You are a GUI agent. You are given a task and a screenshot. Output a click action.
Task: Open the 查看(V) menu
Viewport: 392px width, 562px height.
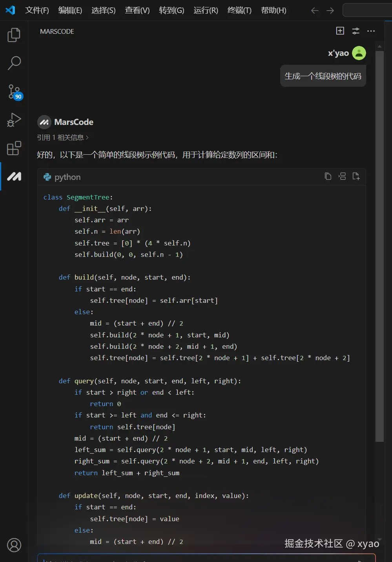(x=137, y=10)
